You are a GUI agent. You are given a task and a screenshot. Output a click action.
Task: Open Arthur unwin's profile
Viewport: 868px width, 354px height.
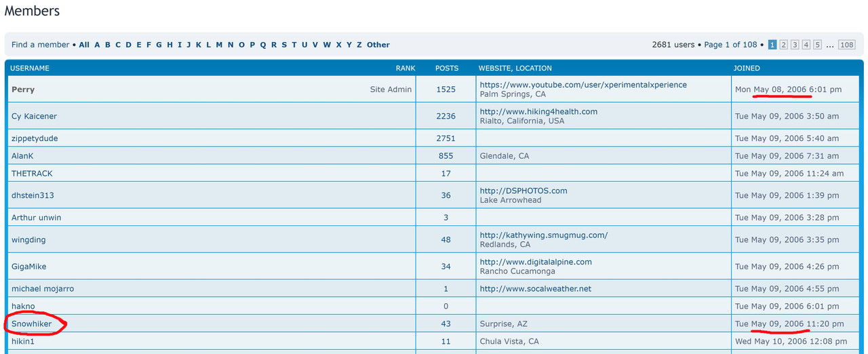(36, 218)
